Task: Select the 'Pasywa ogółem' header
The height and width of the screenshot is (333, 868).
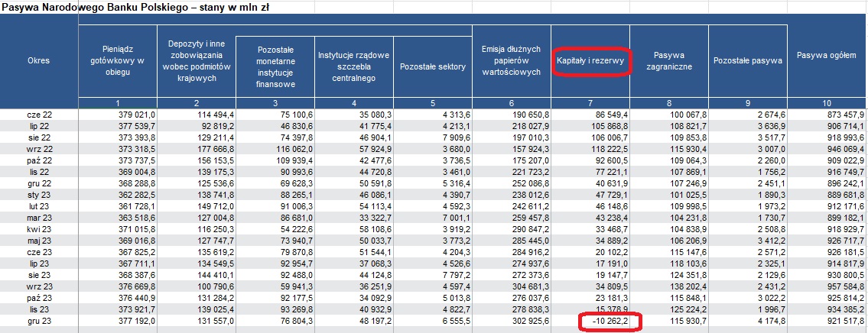Action: coord(827,55)
